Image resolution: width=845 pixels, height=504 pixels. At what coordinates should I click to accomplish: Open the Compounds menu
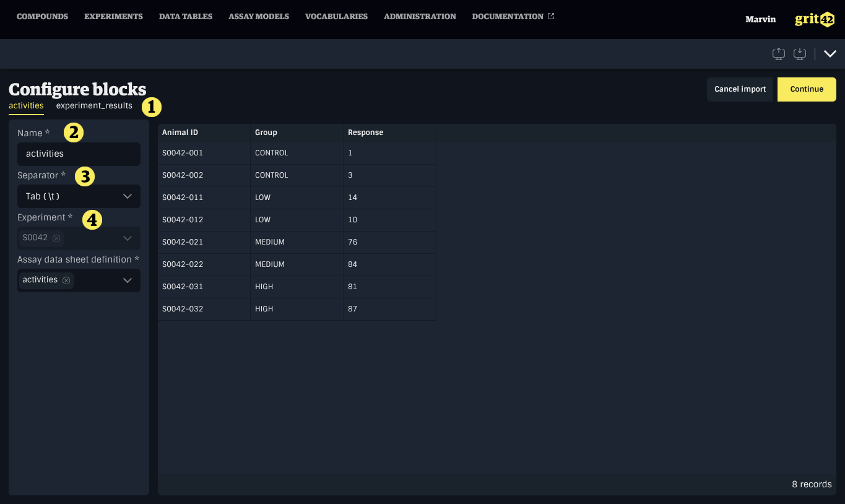coord(42,17)
